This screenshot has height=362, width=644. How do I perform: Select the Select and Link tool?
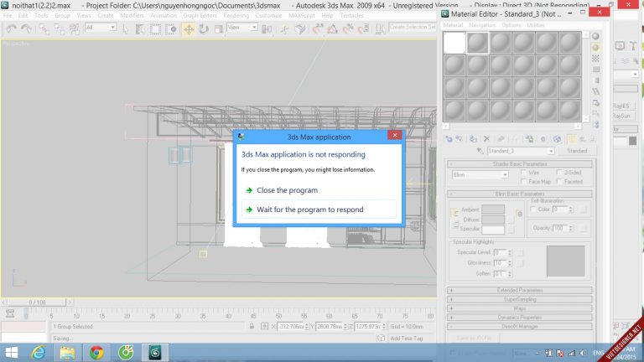[x=44, y=28]
